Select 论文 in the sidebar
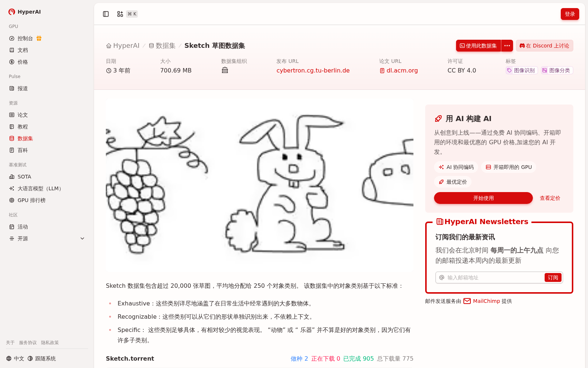This screenshot has height=368, width=588. click(47, 115)
